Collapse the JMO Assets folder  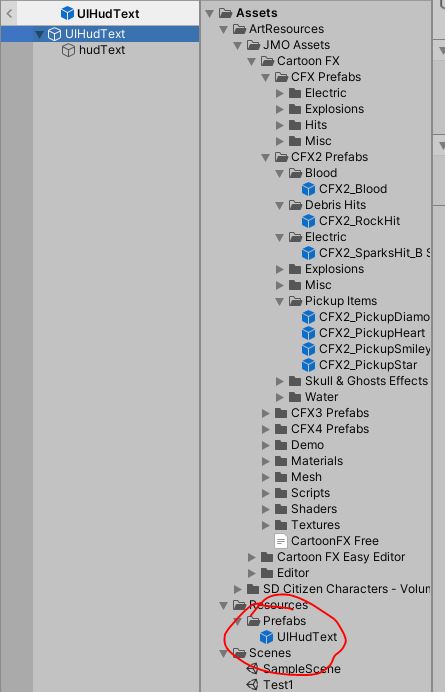[x=238, y=45]
